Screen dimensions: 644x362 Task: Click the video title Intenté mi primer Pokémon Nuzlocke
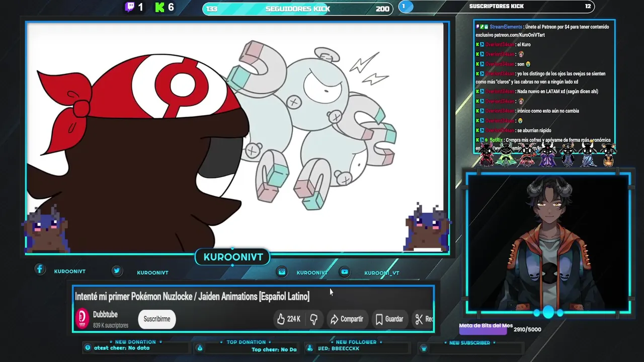coord(192,297)
